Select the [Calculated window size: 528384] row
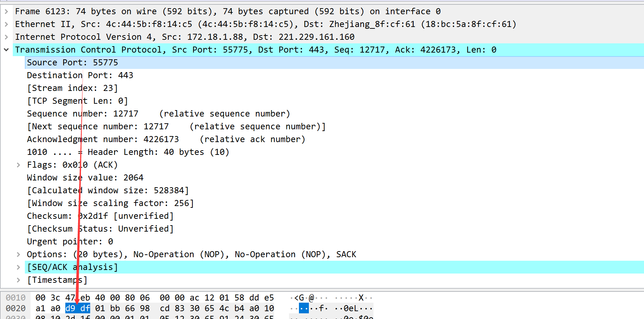644x319 pixels. coord(334,190)
